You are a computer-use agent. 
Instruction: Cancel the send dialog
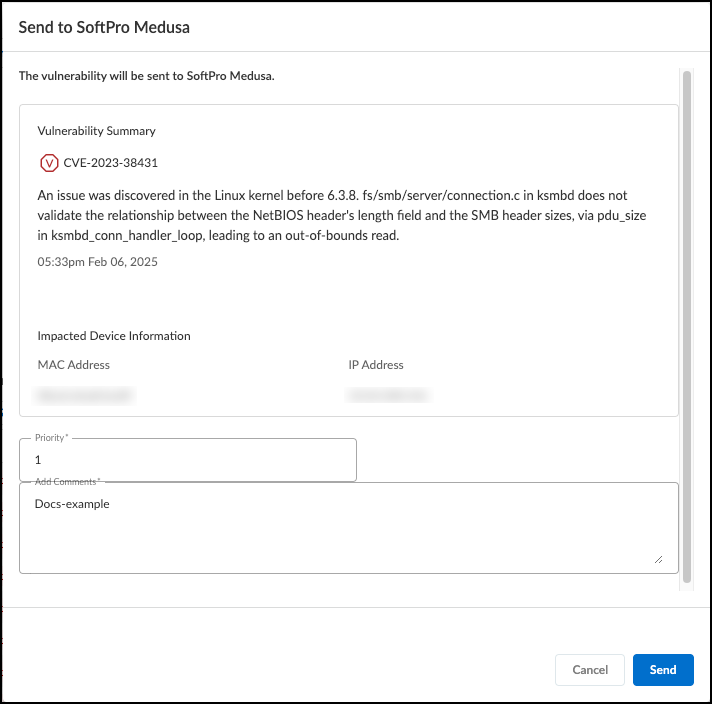click(x=590, y=670)
